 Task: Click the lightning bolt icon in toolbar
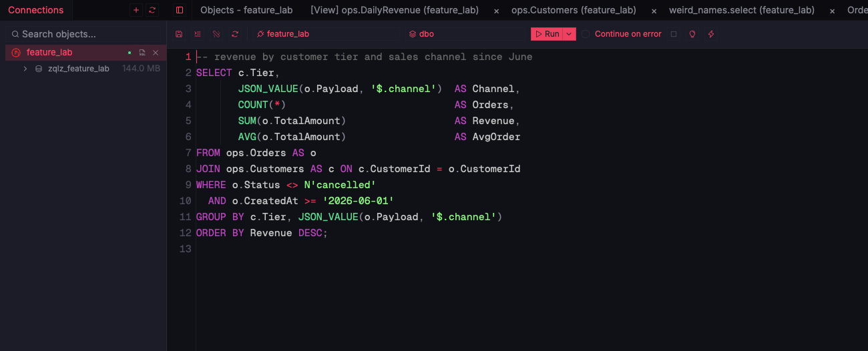[711, 34]
